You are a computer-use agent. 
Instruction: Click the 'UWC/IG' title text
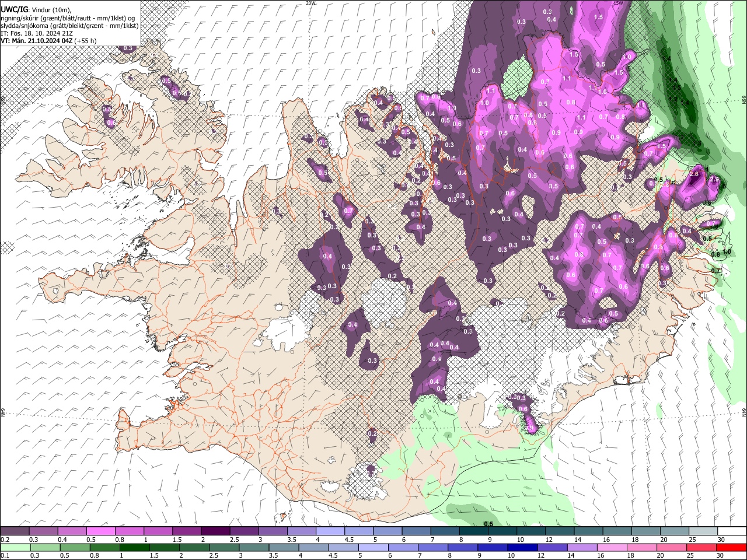pyautogui.click(x=14, y=9)
